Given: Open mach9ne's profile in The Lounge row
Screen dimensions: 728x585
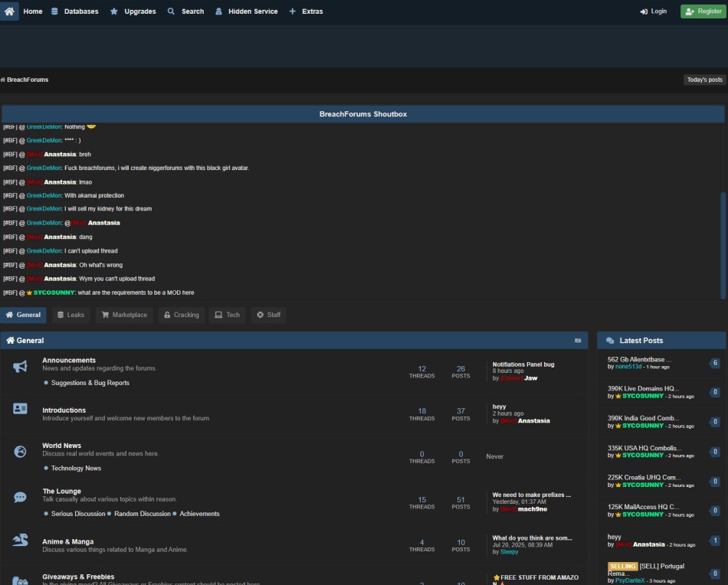Looking at the screenshot, I should (x=533, y=509).
